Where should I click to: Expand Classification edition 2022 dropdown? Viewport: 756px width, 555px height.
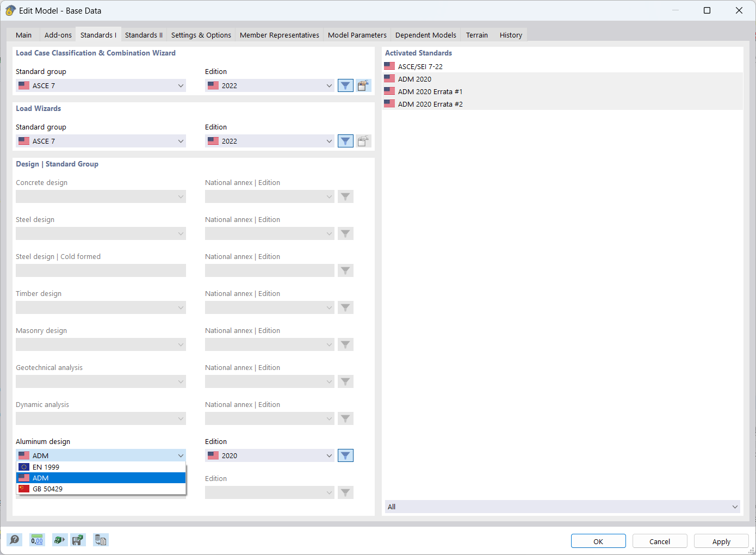pos(269,85)
